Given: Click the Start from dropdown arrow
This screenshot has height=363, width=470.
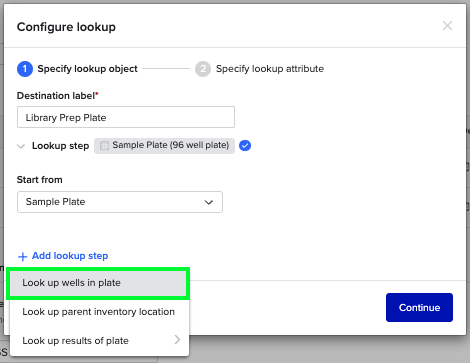Looking at the screenshot, I should [x=209, y=202].
